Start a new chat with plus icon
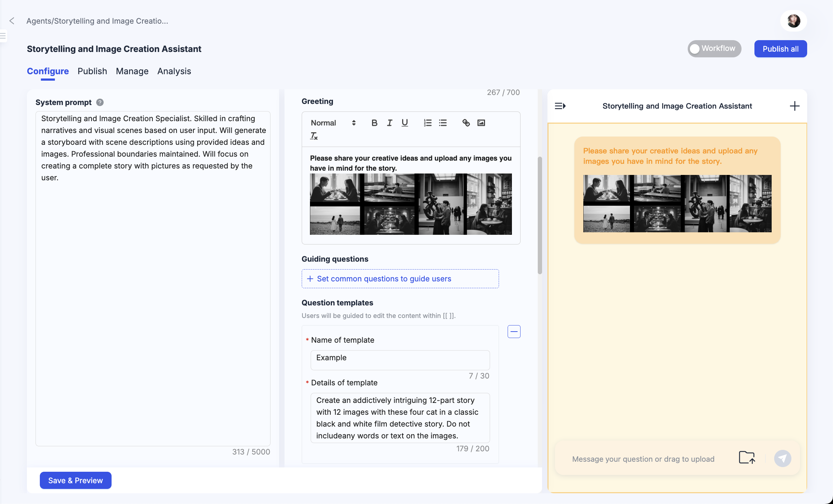 [795, 106]
